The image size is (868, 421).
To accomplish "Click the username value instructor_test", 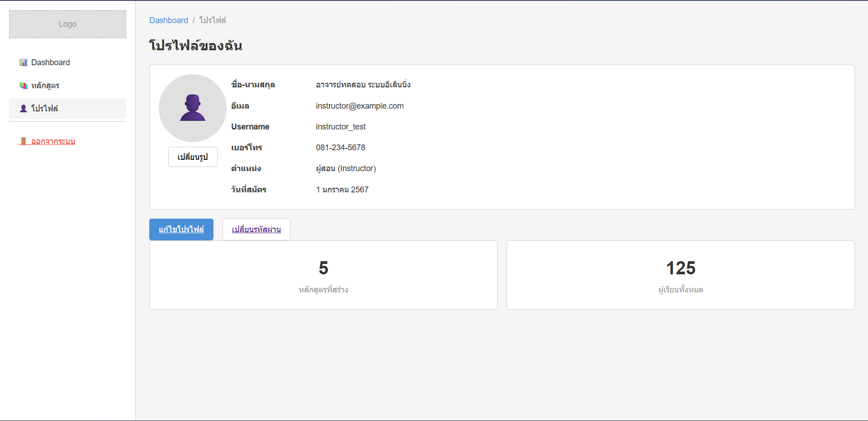I will click(341, 127).
